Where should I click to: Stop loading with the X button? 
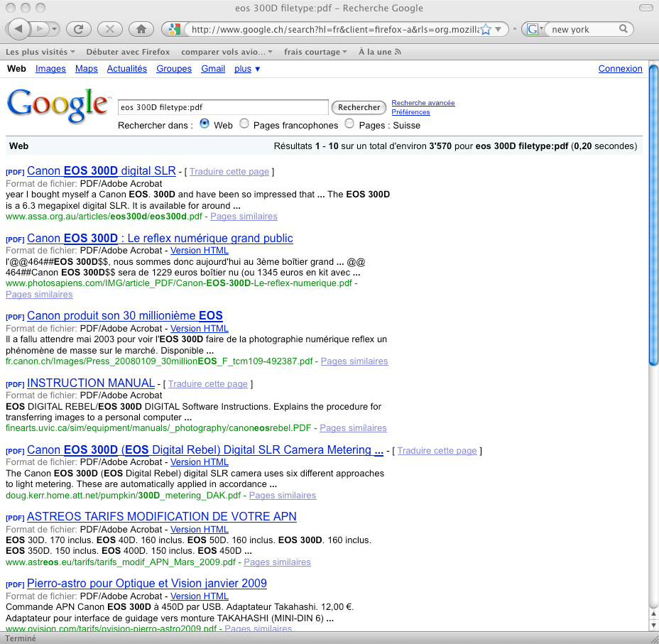point(109,29)
